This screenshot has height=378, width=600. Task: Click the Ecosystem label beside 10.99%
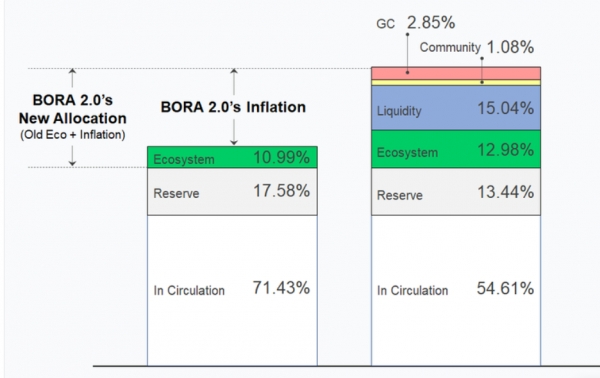click(x=184, y=159)
